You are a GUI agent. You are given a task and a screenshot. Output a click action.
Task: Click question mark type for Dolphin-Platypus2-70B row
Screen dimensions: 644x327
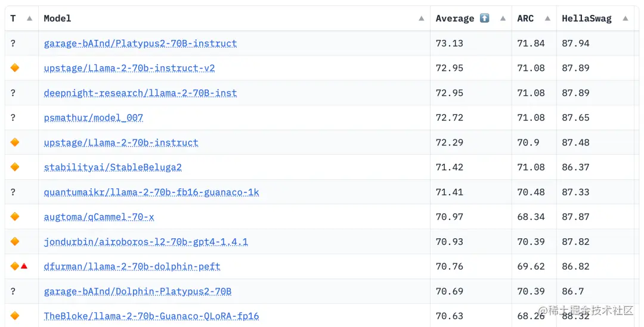pyautogui.click(x=13, y=291)
